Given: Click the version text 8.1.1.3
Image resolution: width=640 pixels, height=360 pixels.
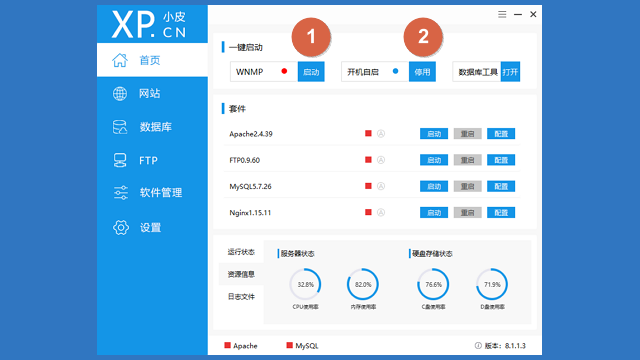Looking at the screenshot, I should pyautogui.click(x=515, y=346).
